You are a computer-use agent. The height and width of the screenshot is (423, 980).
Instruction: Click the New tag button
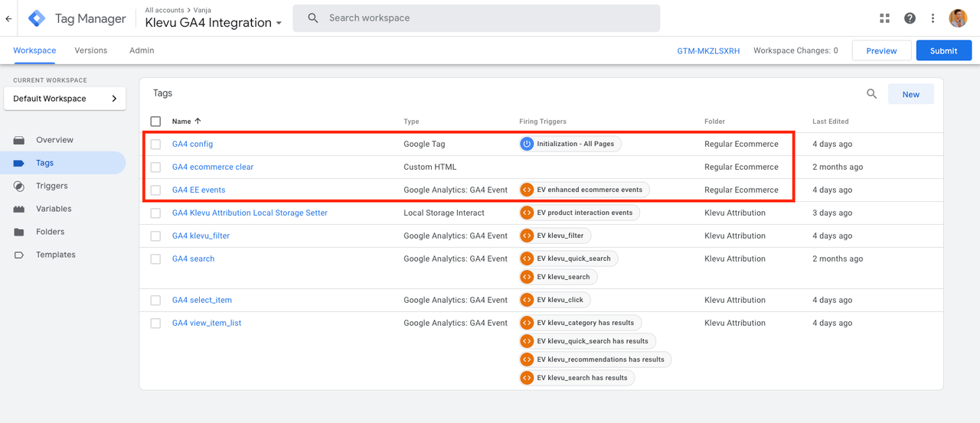tap(911, 94)
